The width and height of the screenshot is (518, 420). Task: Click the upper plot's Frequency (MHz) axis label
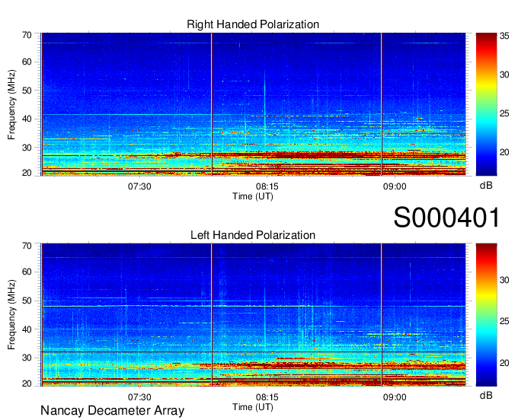[11, 104]
